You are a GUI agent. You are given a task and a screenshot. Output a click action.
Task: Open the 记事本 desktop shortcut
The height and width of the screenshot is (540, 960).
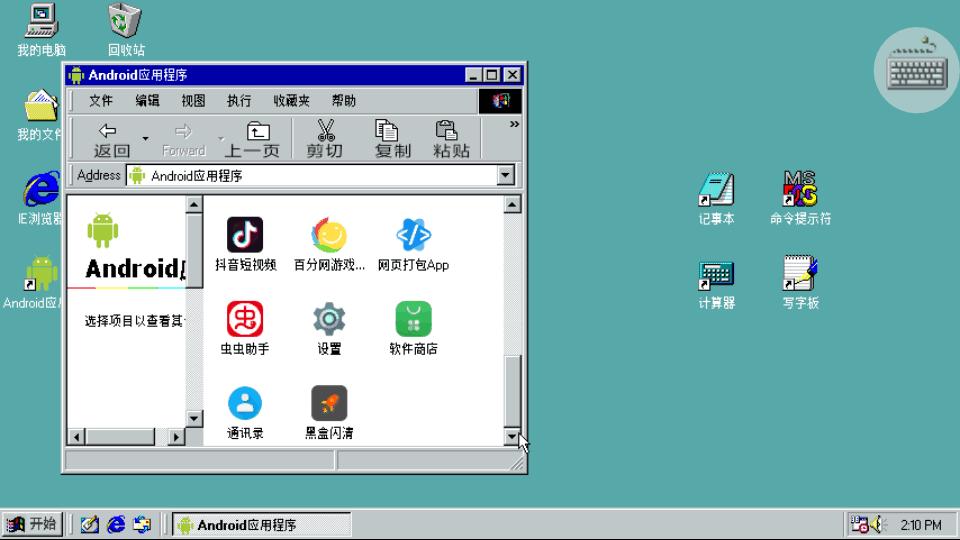[x=716, y=198]
